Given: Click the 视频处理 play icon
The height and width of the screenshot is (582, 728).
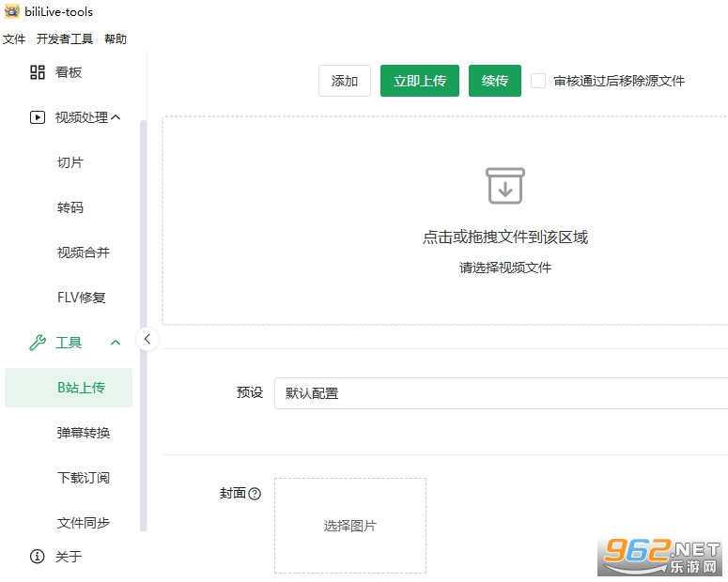Looking at the screenshot, I should coord(38,117).
